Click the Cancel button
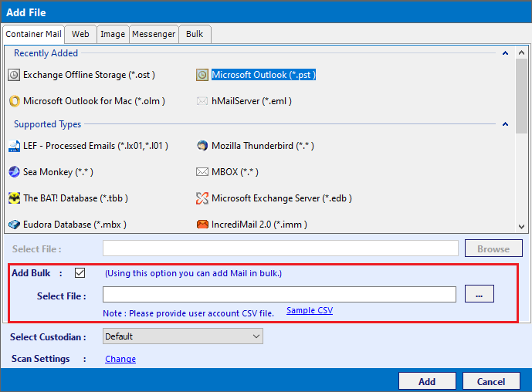Image resolution: width=532 pixels, height=392 pixels. click(x=491, y=381)
